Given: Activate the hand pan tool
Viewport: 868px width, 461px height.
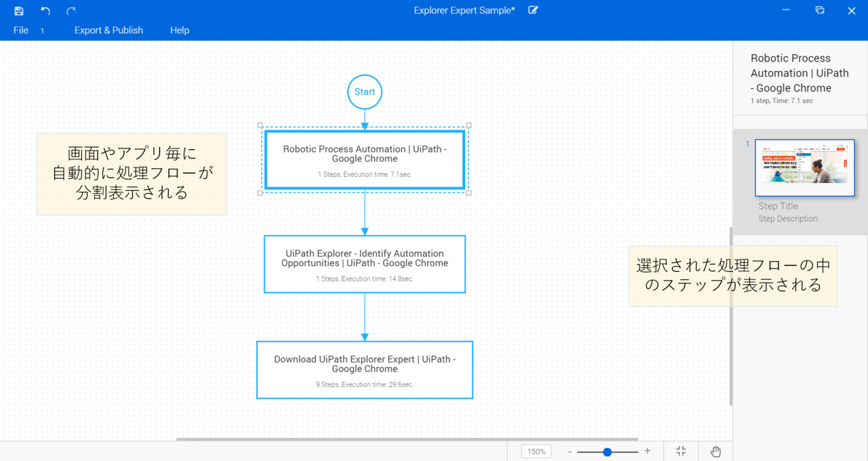Looking at the screenshot, I should (716, 452).
